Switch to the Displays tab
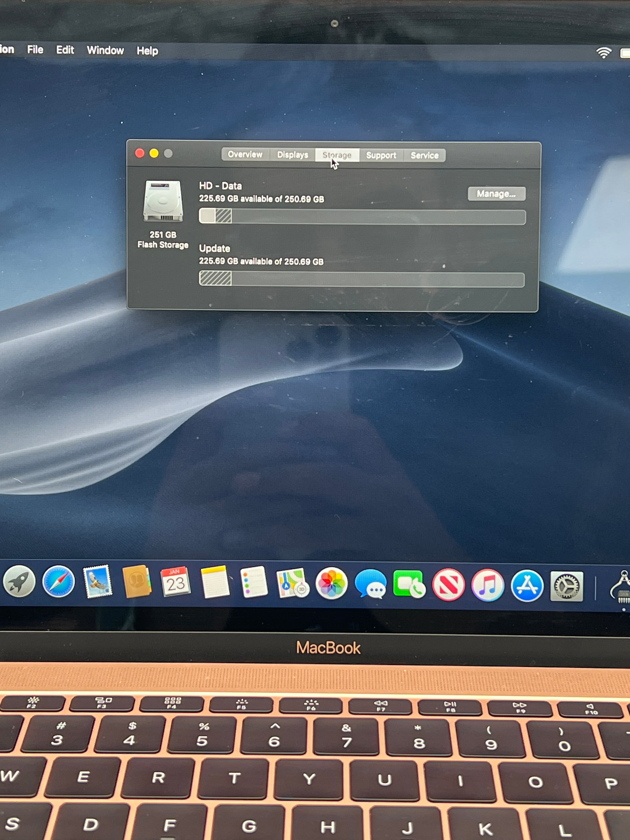Viewport: 630px width, 840px height. coord(292,155)
